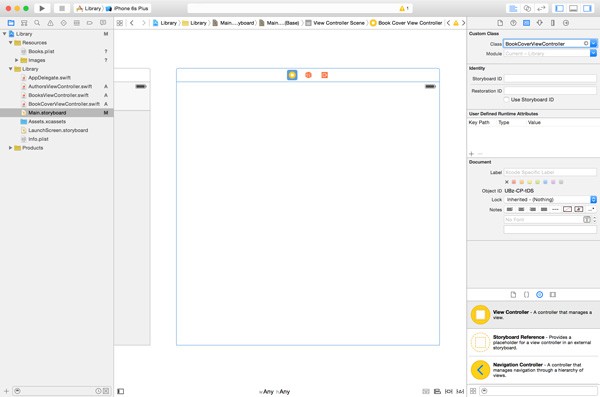This screenshot has height=397, width=600.
Task: Go forward in editor history
Action: (143, 23)
